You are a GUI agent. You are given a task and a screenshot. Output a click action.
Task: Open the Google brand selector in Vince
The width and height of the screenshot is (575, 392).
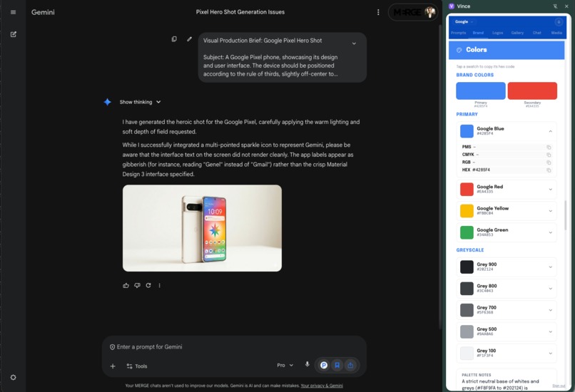coord(464,21)
